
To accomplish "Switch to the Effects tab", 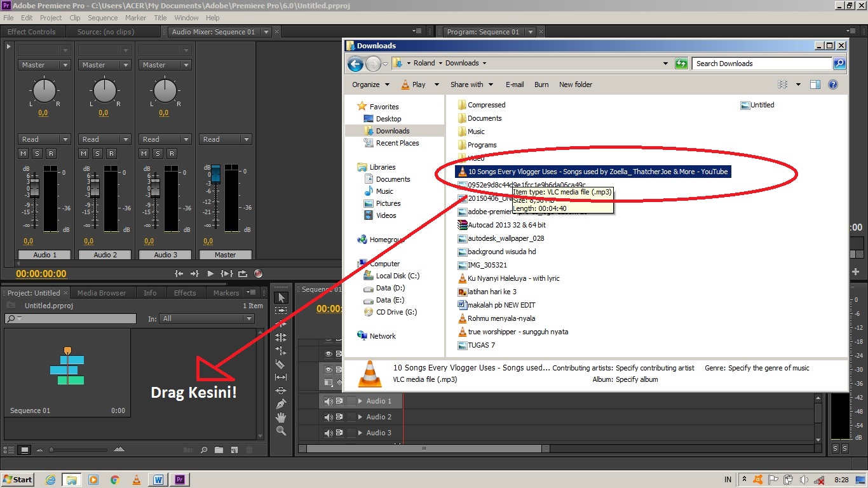I will (185, 292).
